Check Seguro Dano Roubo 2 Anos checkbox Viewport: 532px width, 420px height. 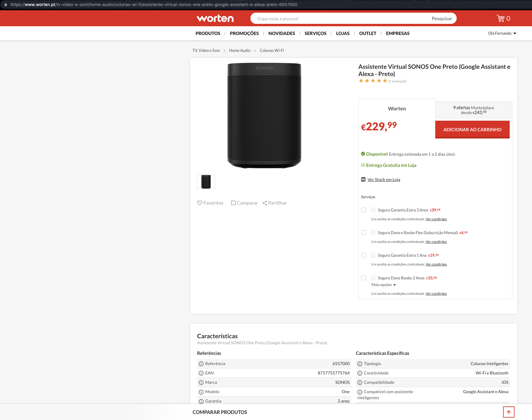point(364,278)
